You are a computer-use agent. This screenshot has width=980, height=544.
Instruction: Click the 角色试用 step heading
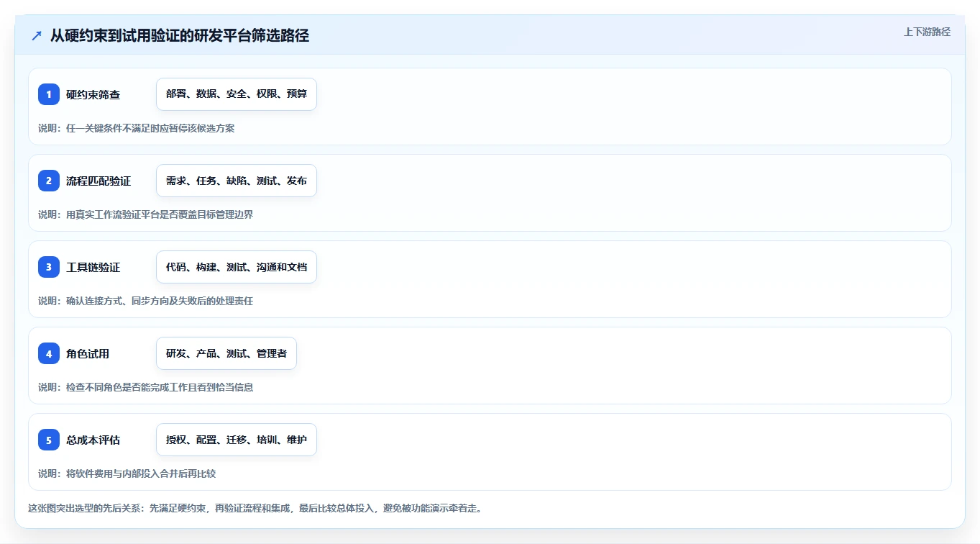point(88,353)
